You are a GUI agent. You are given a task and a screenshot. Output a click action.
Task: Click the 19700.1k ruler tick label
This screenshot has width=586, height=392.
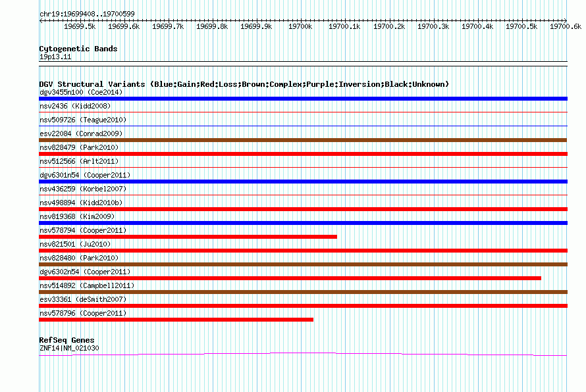(344, 26)
